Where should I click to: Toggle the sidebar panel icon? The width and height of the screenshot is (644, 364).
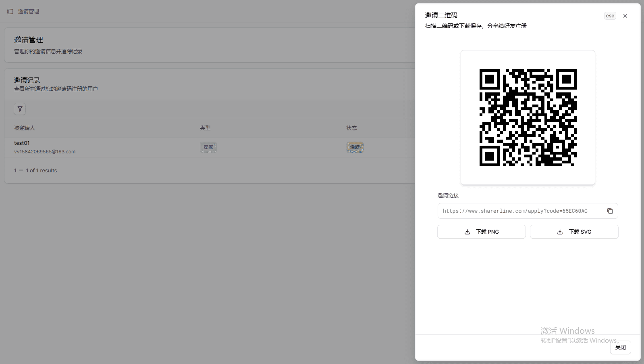(10, 11)
